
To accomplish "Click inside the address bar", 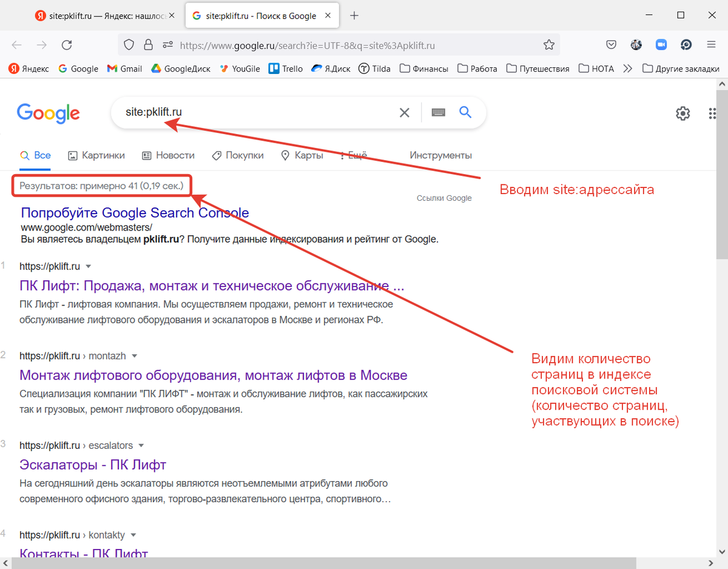I will click(x=303, y=45).
